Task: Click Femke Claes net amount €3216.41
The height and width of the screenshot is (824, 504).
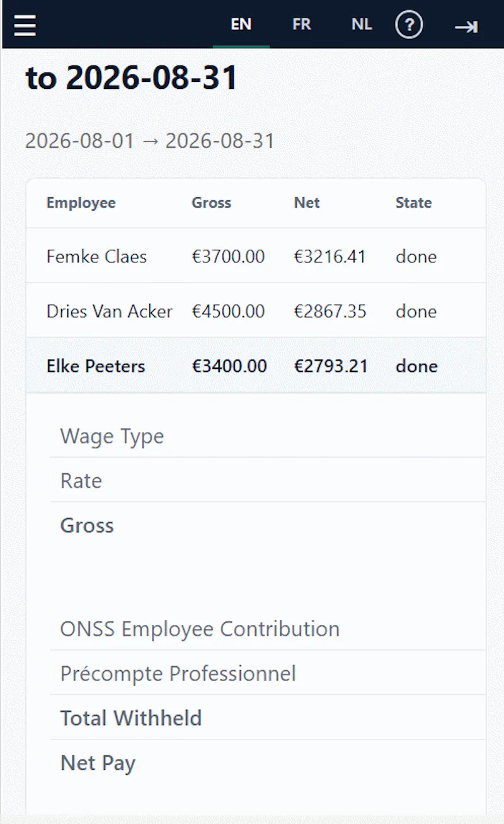Action: (330, 257)
